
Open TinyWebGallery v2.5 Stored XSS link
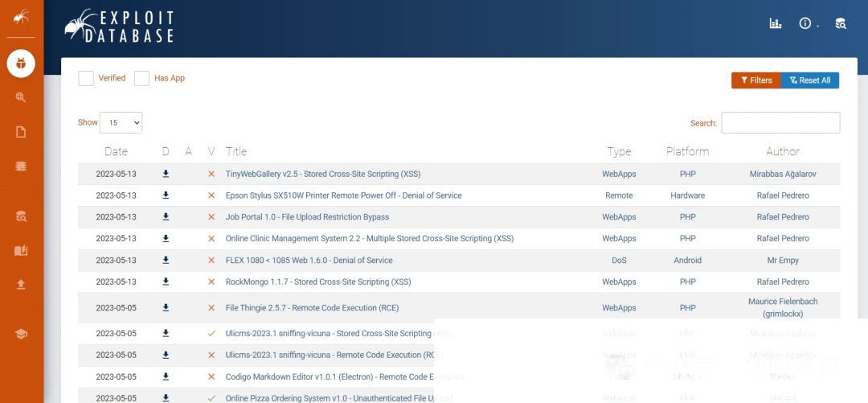[x=323, y=174]
